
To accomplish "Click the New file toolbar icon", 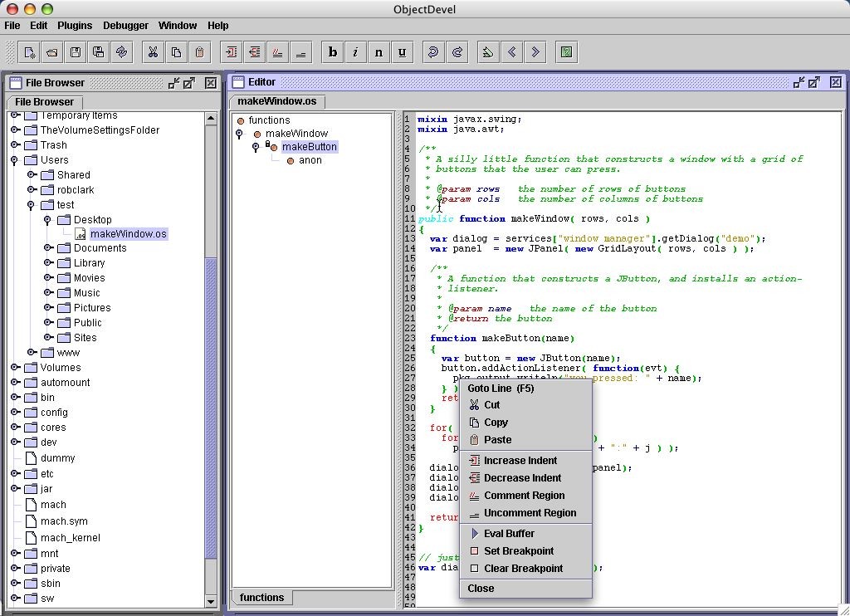I will tap(29, 52).
